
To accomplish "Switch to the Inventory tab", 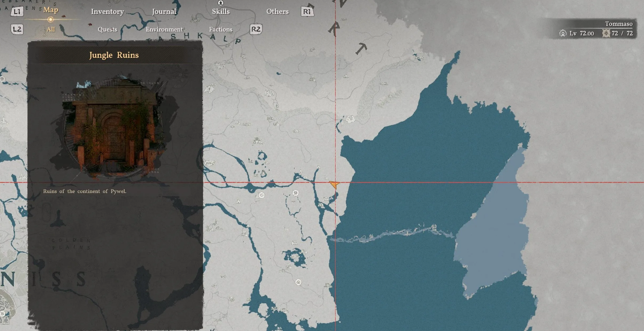I will 107,12.
